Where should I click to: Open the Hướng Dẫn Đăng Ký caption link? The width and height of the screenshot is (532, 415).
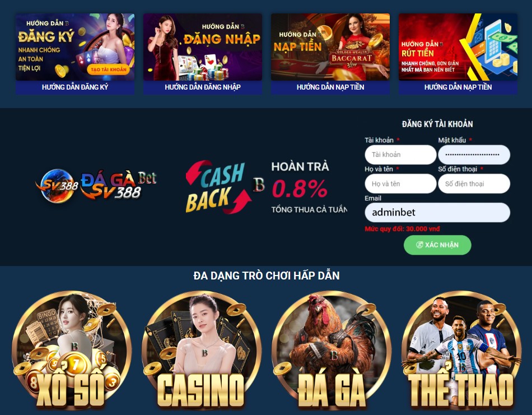(75, 87)
